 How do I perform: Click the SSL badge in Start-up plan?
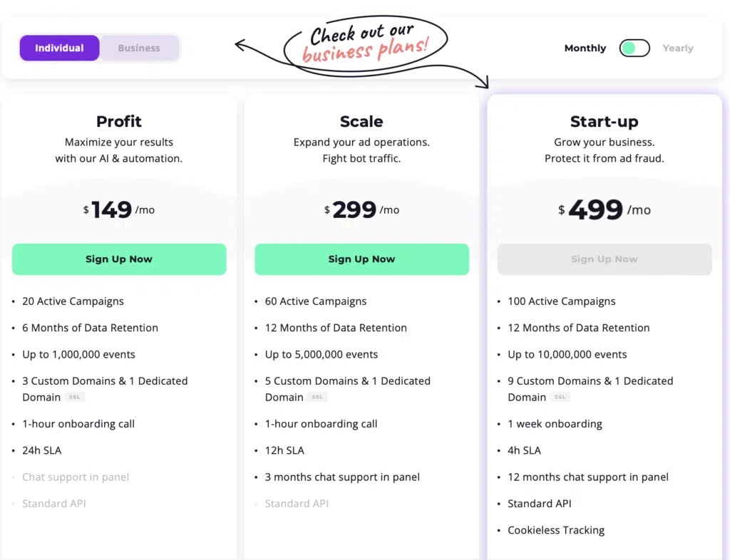tap(560, 398)
